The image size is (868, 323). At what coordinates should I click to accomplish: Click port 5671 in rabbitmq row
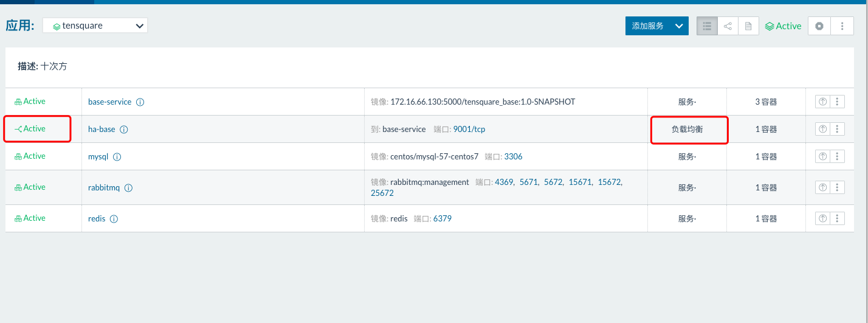click(529, 182)
